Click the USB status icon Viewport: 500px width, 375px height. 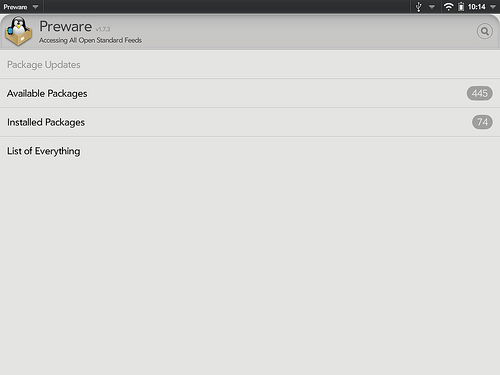419,7
